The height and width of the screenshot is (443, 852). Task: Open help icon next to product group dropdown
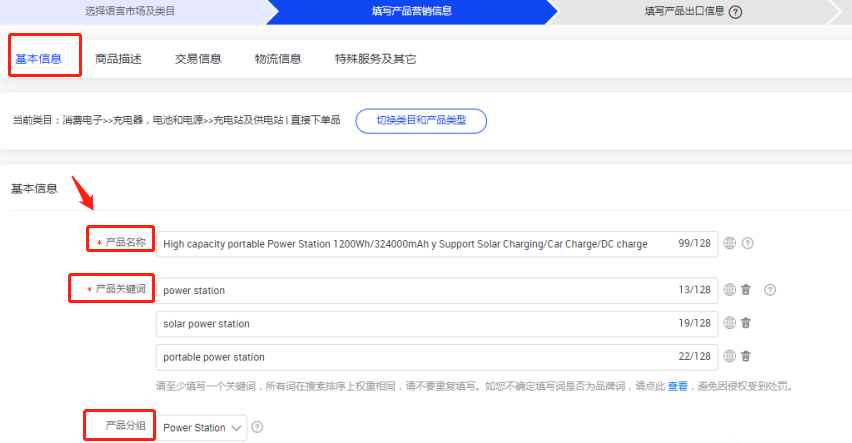(x=258, y=427)
